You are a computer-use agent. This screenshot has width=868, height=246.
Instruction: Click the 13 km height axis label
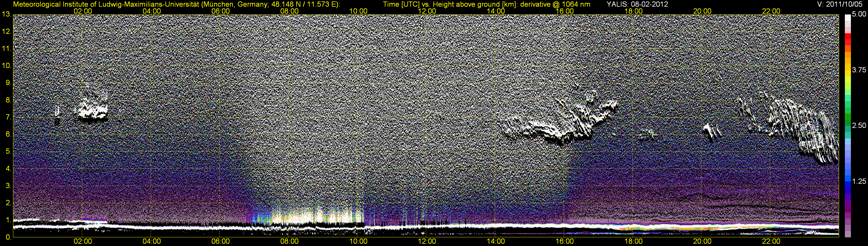6,14
